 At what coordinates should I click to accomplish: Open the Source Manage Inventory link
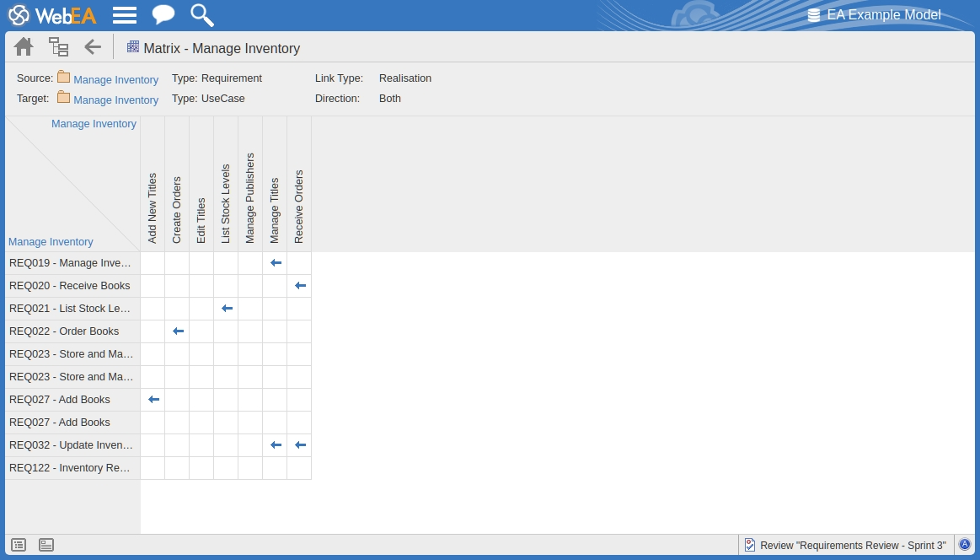(x=115, y=79)
